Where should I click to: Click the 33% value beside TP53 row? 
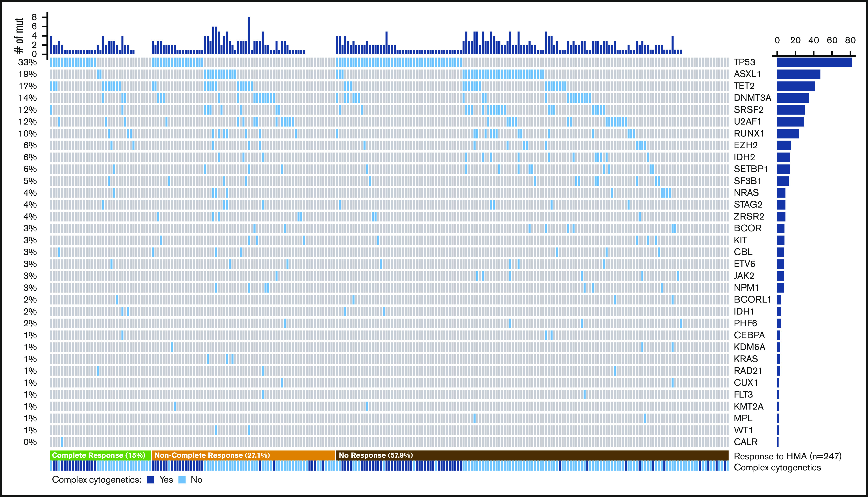click(28, 62)
